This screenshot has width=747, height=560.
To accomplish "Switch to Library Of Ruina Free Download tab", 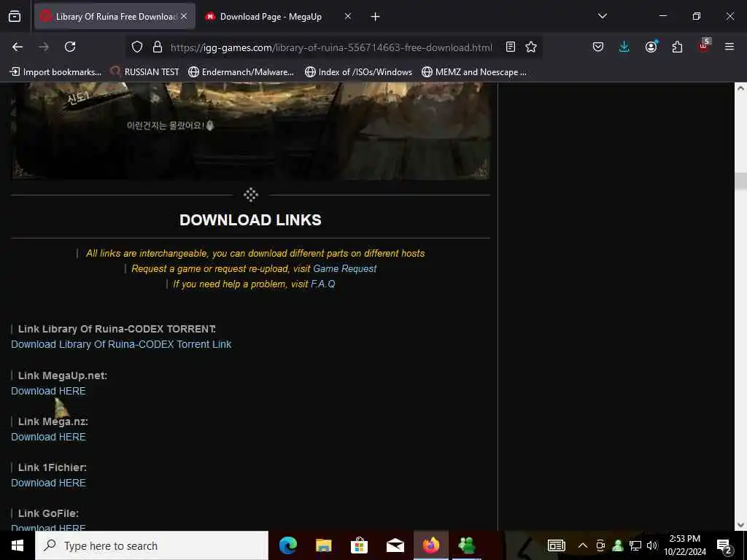I will coord(115,17).
